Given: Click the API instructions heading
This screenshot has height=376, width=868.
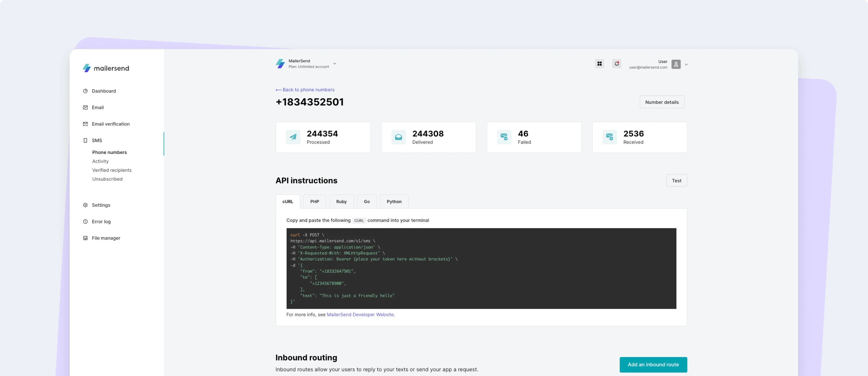Looking at the screenshot, I should tap(306, 180).
